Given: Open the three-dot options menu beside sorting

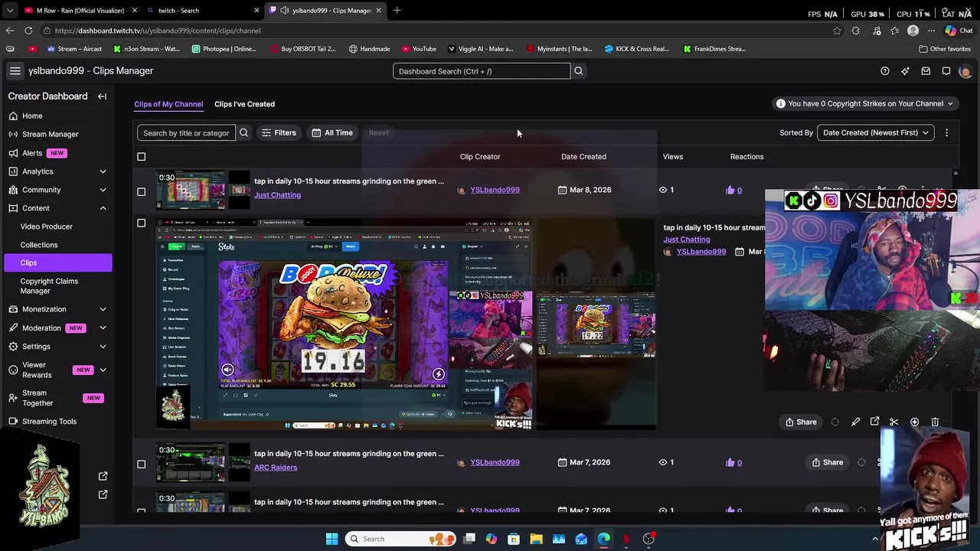Looking at the screenshot, I should point(946,132).
